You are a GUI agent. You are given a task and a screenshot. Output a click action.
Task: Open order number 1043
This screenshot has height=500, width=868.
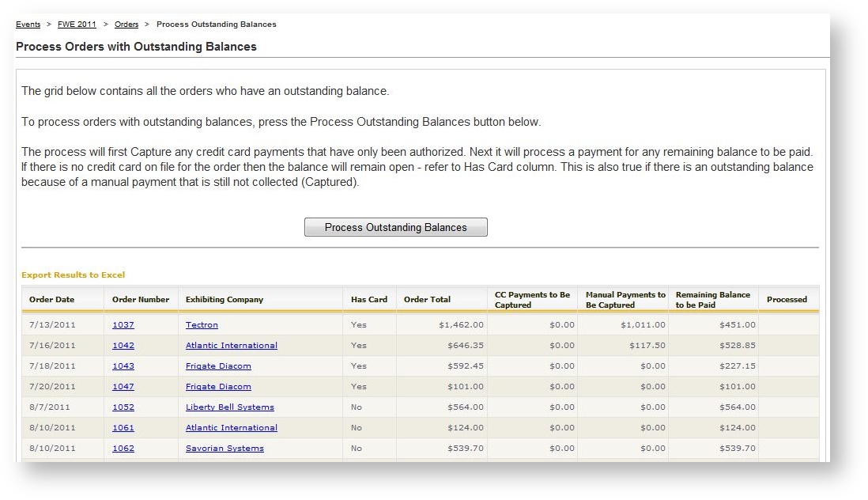click(123, 366)
